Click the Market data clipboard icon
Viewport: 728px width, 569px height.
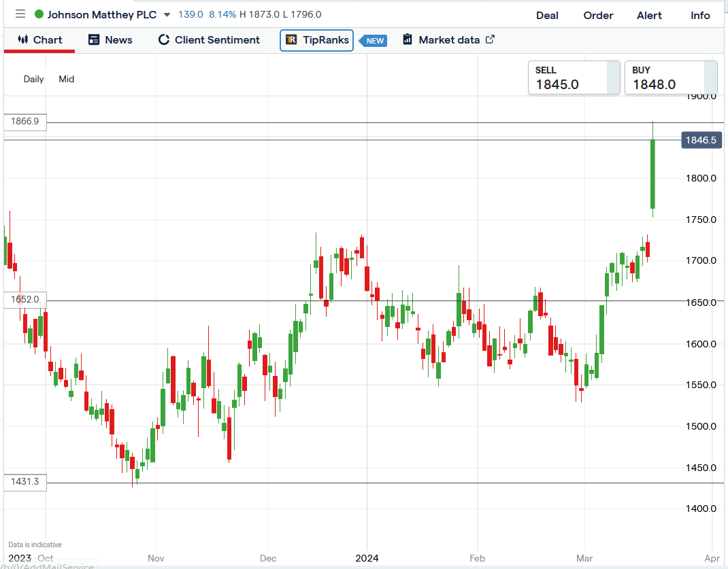click(407, 39)
